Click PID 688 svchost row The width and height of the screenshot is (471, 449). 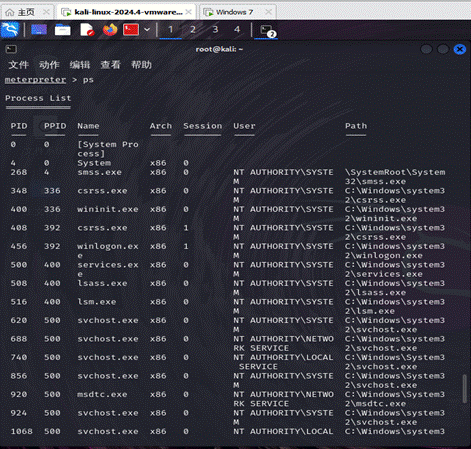pos(19,339)
